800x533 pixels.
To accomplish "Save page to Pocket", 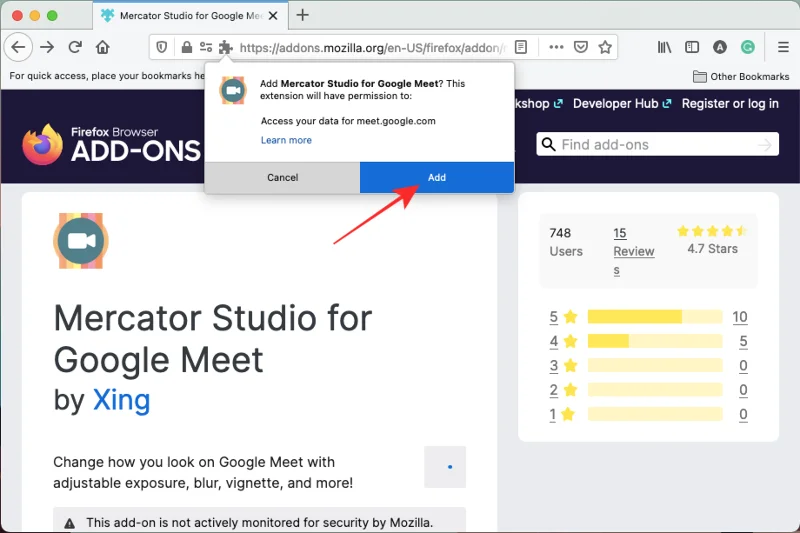I will (x=580, y=47).
